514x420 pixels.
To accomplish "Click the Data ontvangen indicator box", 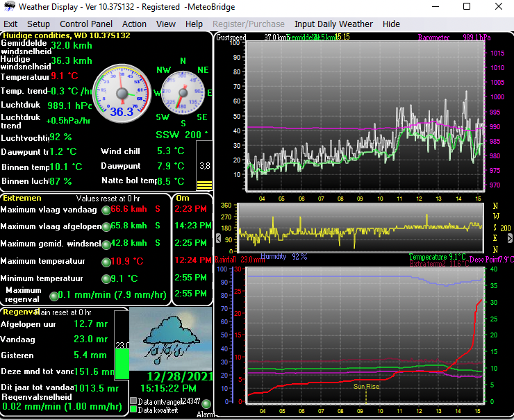I will 133,401.
